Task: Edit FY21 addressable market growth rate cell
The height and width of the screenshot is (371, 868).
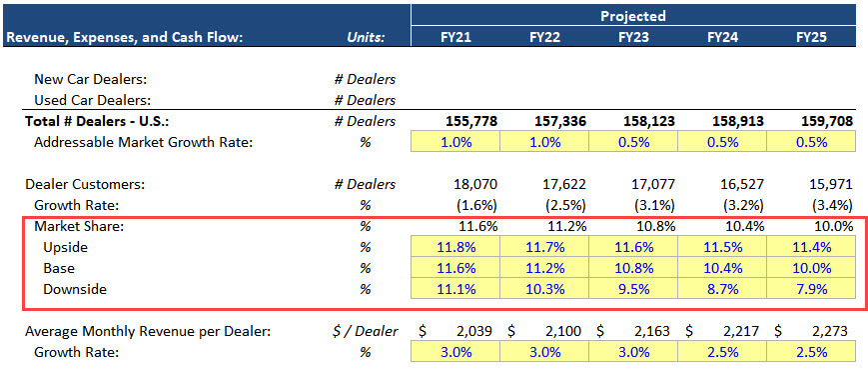Action: coord(455,142)
